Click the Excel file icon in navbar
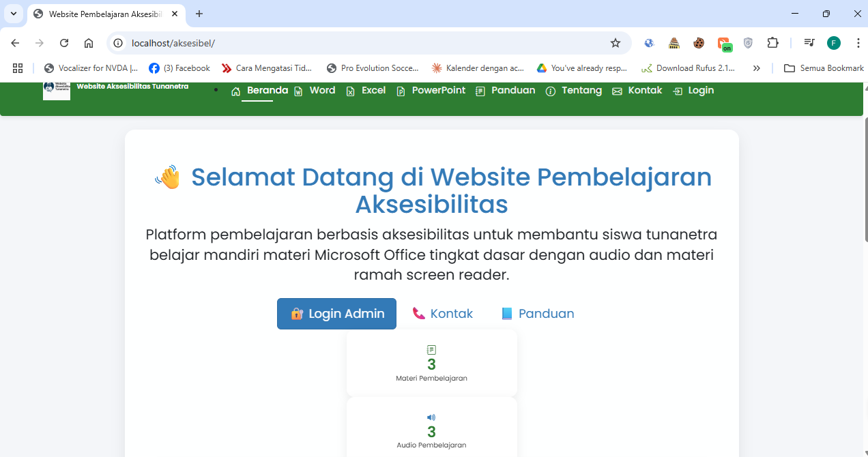Screen dimensions: 868x457 coord(350,91)
